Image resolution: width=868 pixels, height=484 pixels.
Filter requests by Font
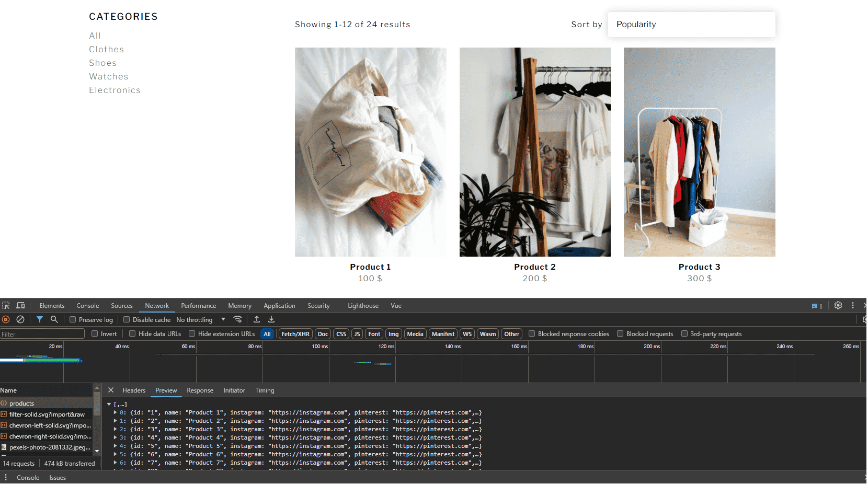374,334
